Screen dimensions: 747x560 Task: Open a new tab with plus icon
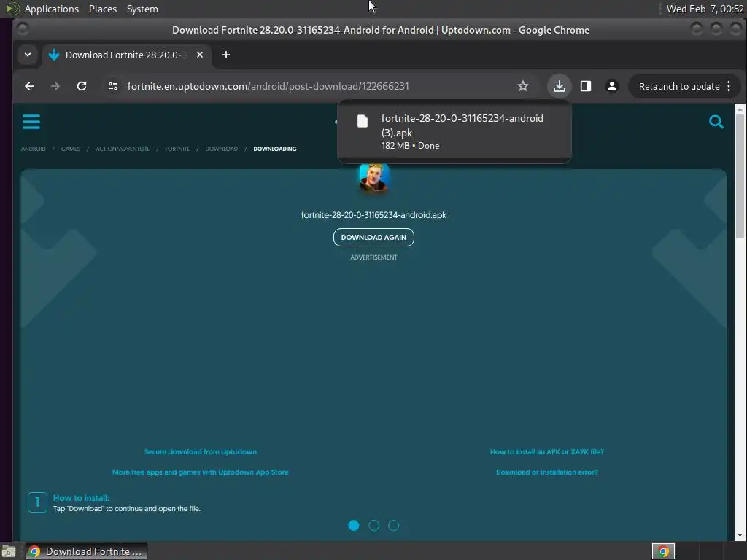pyautogui.click(x=226, y=55)
